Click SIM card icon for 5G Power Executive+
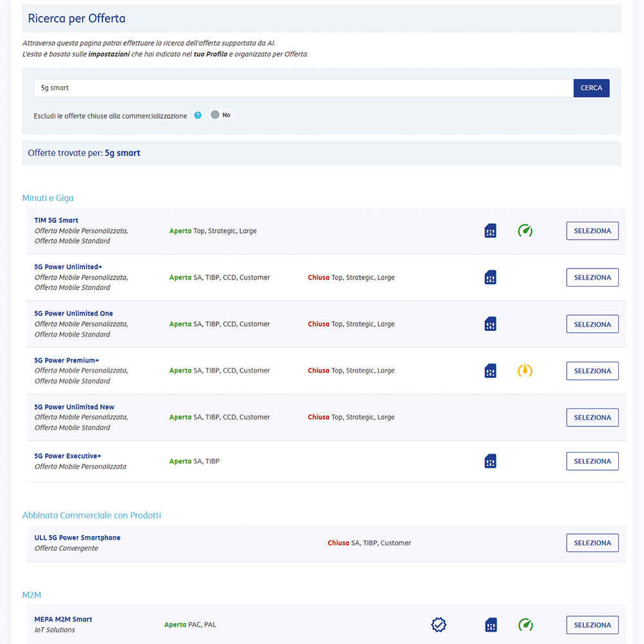Image resolution: width=644 pixels, height=644 pixels. point(490,461)
